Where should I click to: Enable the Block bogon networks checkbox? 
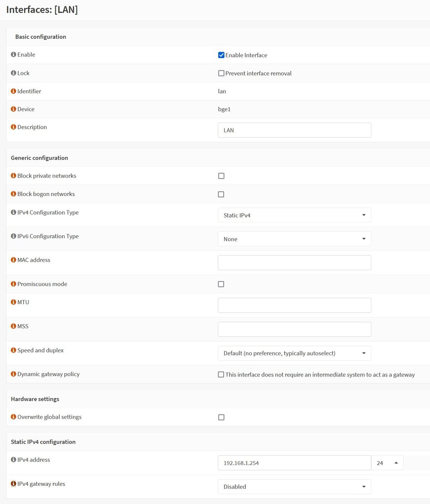pos(221,194)
